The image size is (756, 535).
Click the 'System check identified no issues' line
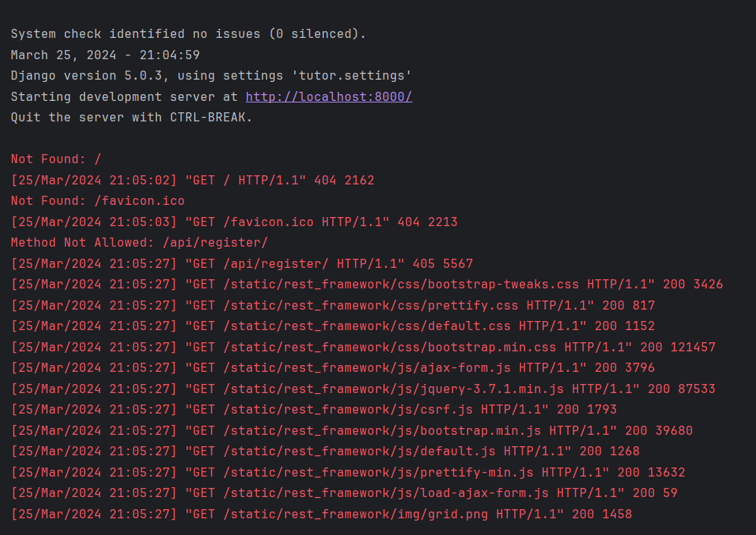(x=189, y=33)
